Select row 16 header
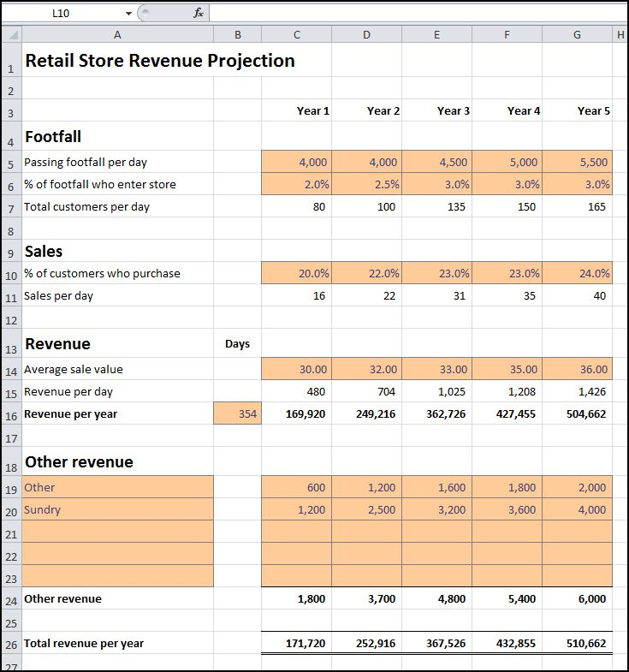Screen dimensions: 629x672 (x=12, y=413)
